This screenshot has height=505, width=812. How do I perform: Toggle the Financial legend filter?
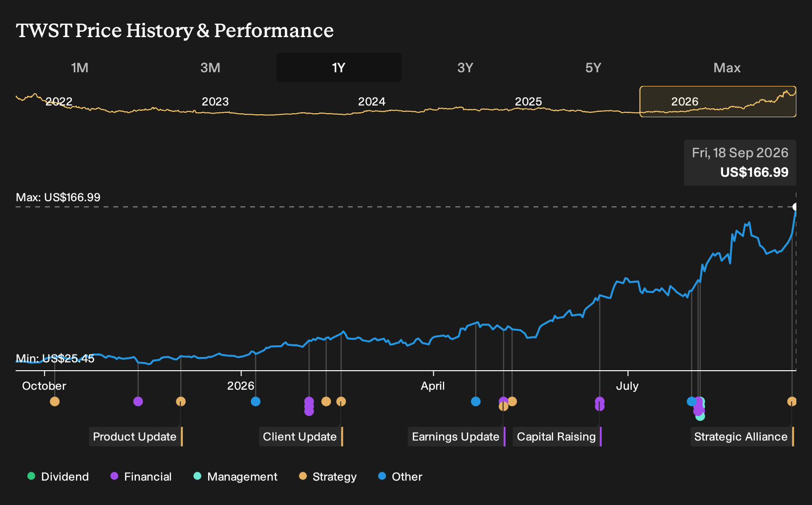pos(141,477)
